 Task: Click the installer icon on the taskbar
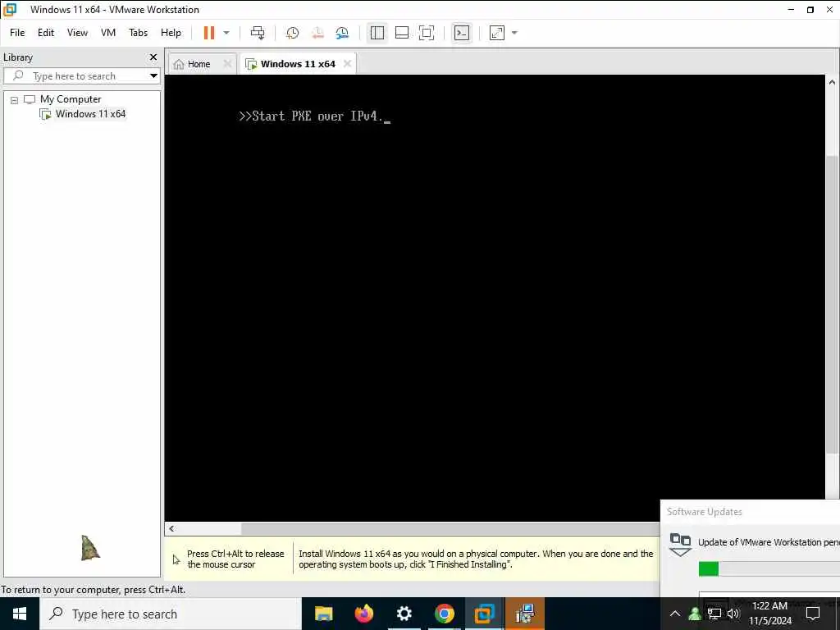pyautogui.click(x=525, y=614)
